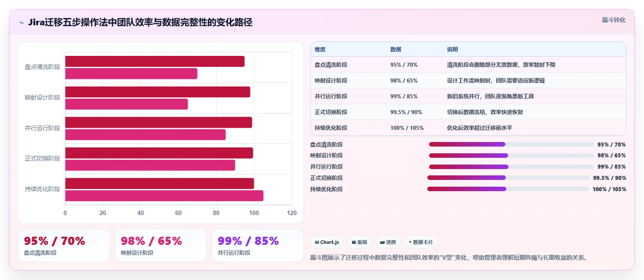
Task: Click the pink bar for 映射设计阶段 in chart
Action: [126, 104]
